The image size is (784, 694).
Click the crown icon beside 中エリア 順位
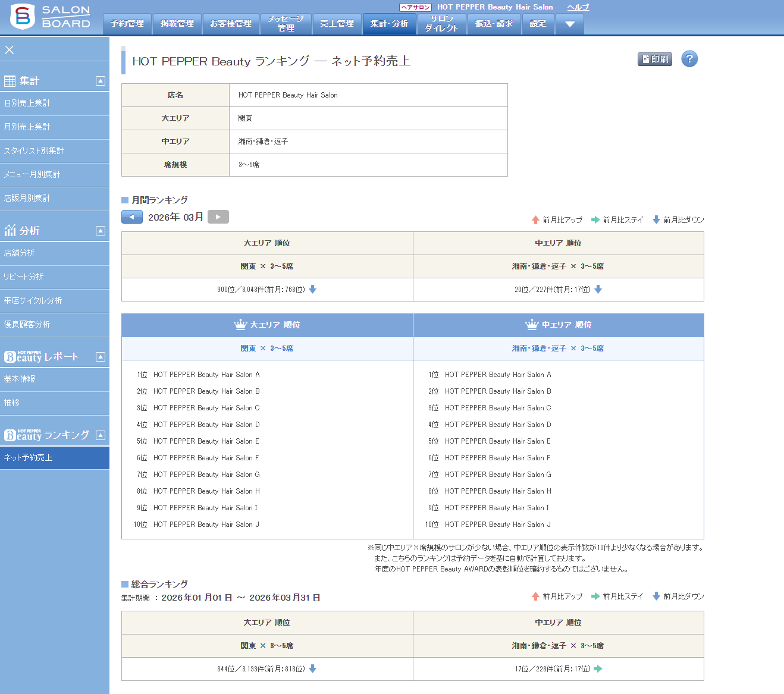pyautogui.click(x=532, y=325)
